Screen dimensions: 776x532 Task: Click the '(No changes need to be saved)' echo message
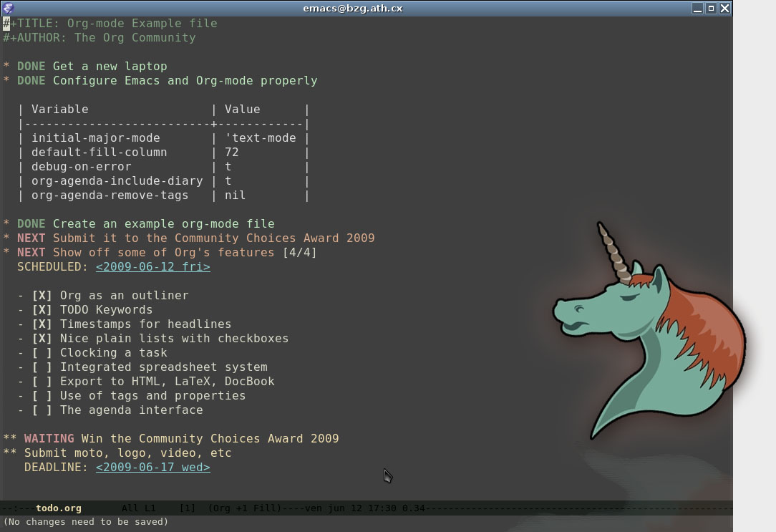point(86,521)
